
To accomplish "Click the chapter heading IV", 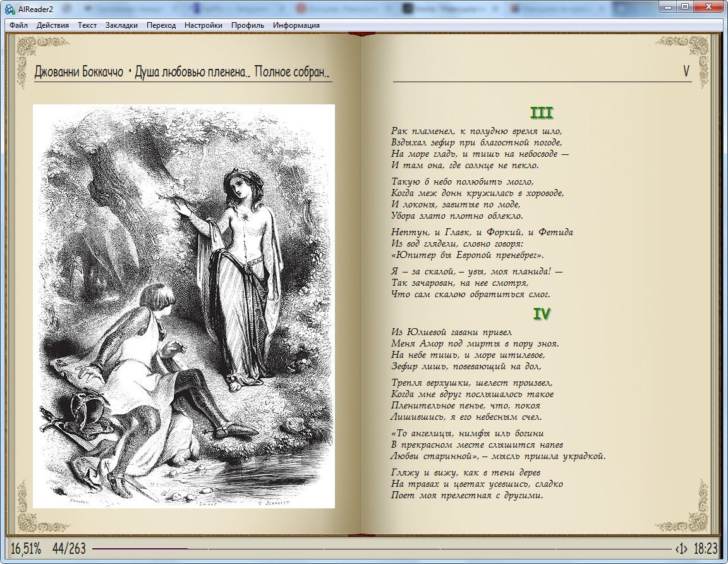I will pyautogui.click(x=542, y=314).
